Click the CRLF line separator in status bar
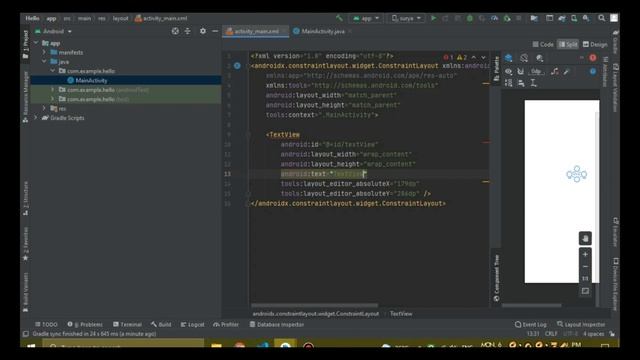Image resolution: width=640 pixels, height=360 pixels. (551, 334)
